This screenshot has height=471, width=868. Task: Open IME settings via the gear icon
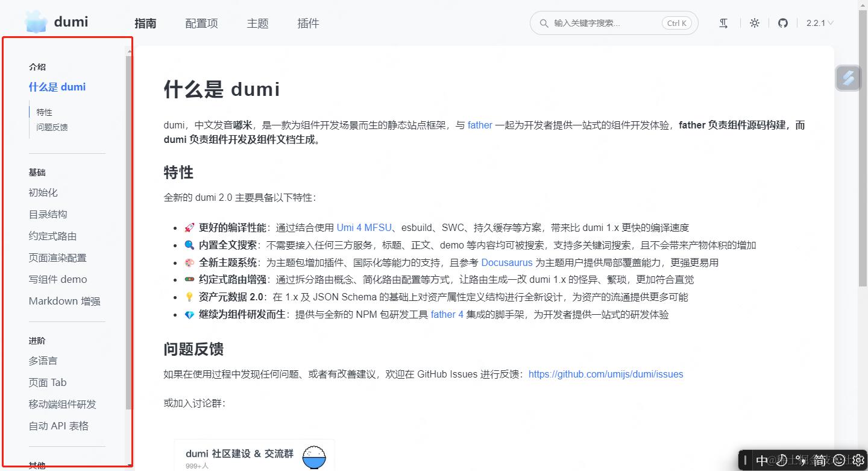[x=858, y=460]
